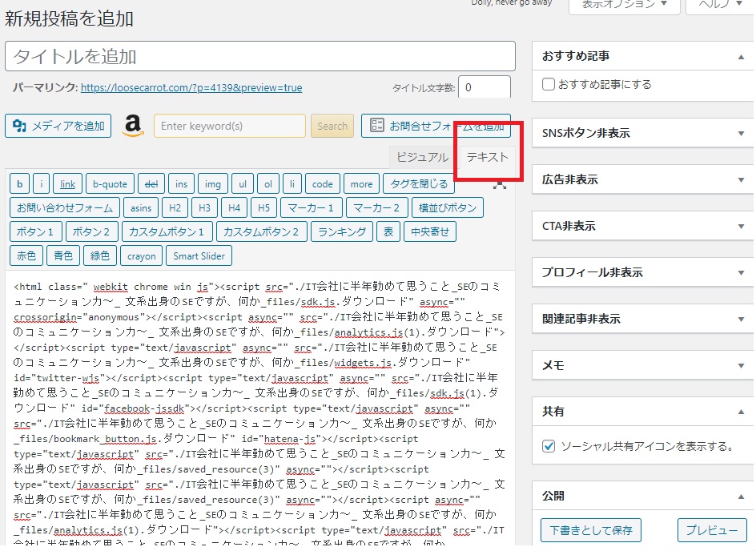Screen dimensions: 756x551
Task: Apply マーカー2 highlight tag
Action: [x=377, y=207]
